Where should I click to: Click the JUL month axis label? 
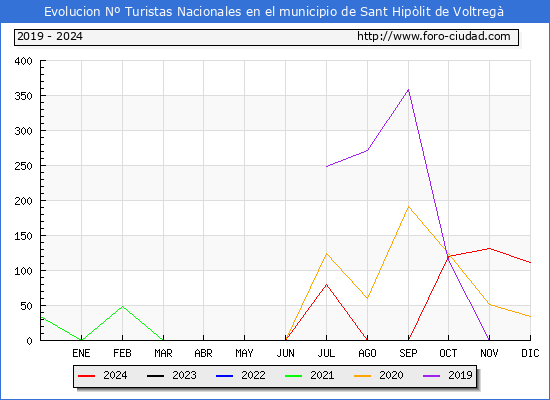click(326, 353)
